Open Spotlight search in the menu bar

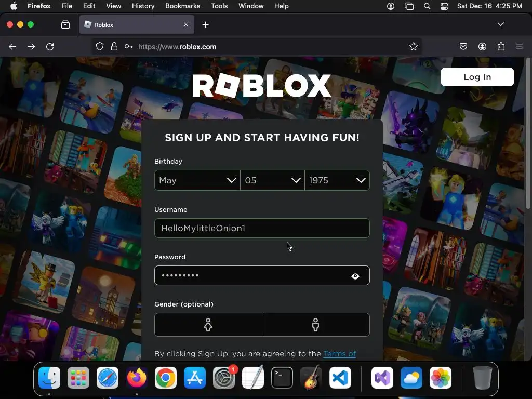click(427, 6)
